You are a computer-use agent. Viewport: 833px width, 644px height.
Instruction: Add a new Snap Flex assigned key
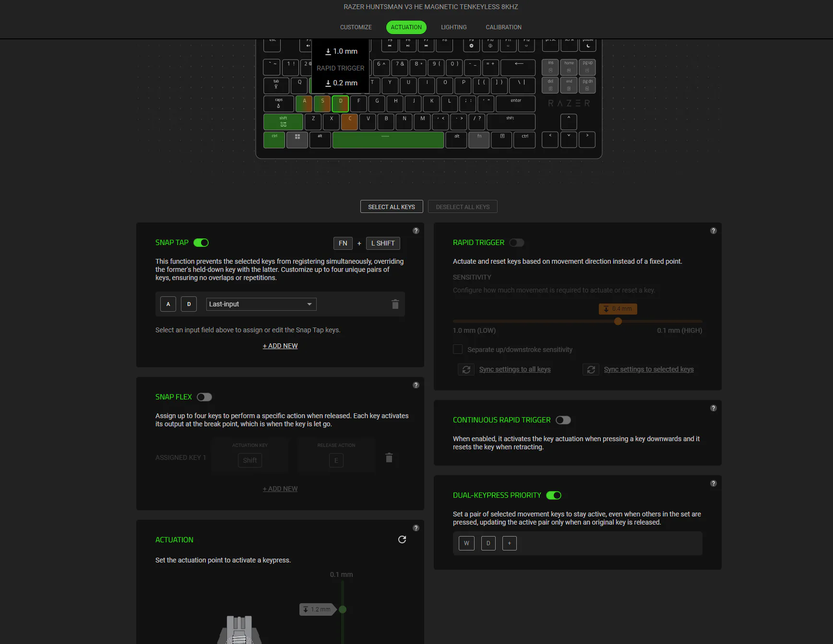(280, 489)
